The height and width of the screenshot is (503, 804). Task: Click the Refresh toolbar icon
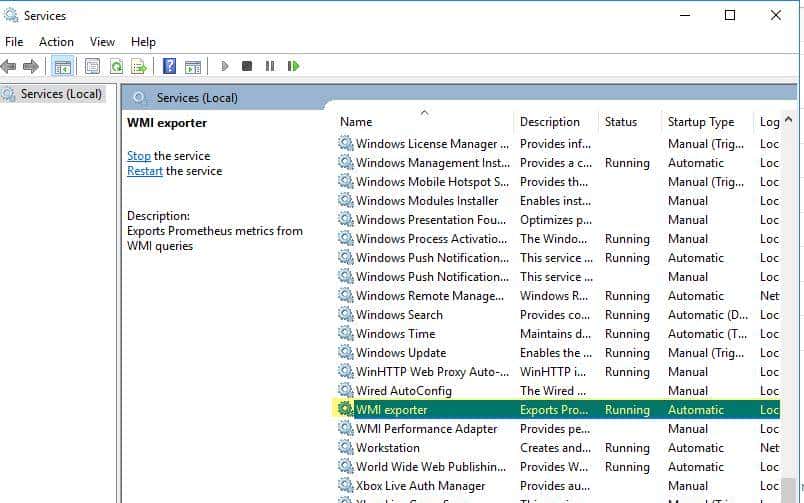click(116, 67)
